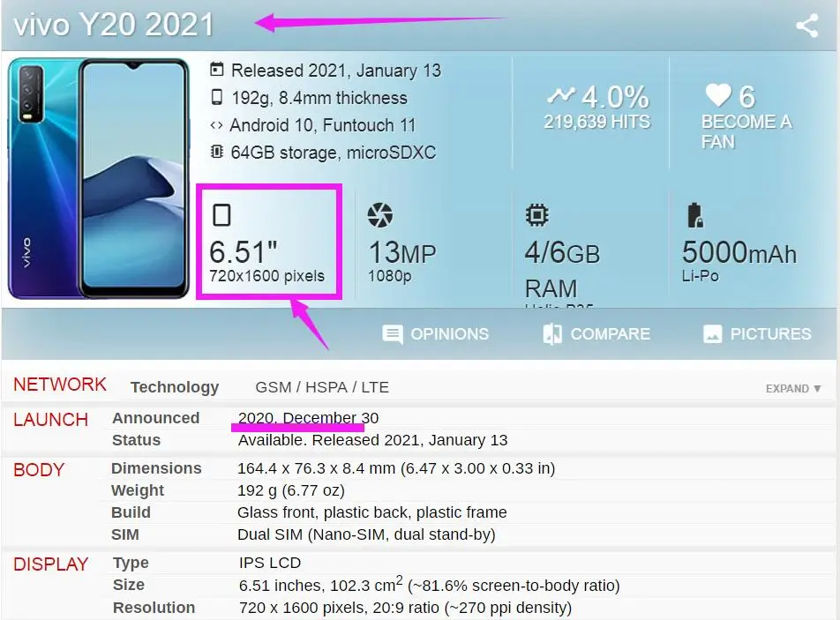Click the compare phones icon
Screen dimensions: 840x620
point(552,334)
